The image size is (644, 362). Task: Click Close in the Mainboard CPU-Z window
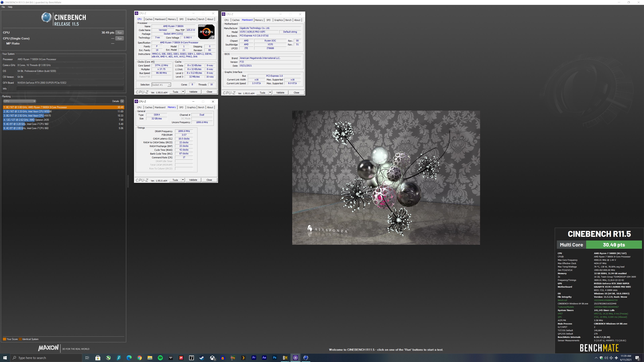coord(296,93)
